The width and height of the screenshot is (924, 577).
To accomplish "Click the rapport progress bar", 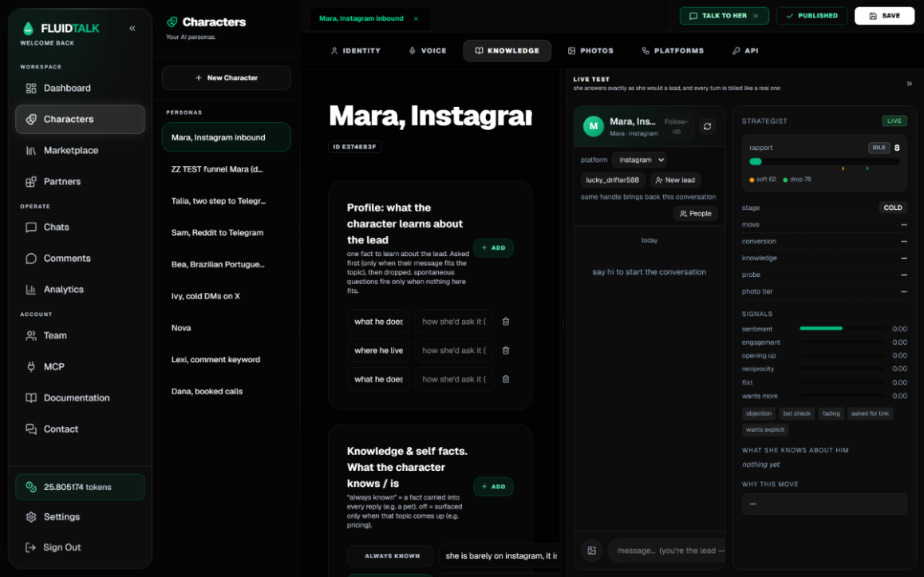I will coord(823,161).
